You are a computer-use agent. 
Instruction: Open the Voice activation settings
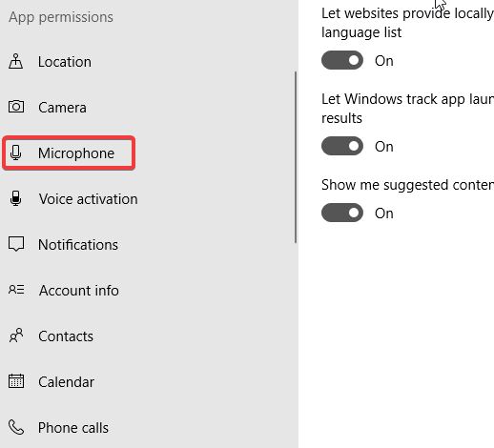tap(89, 199)
